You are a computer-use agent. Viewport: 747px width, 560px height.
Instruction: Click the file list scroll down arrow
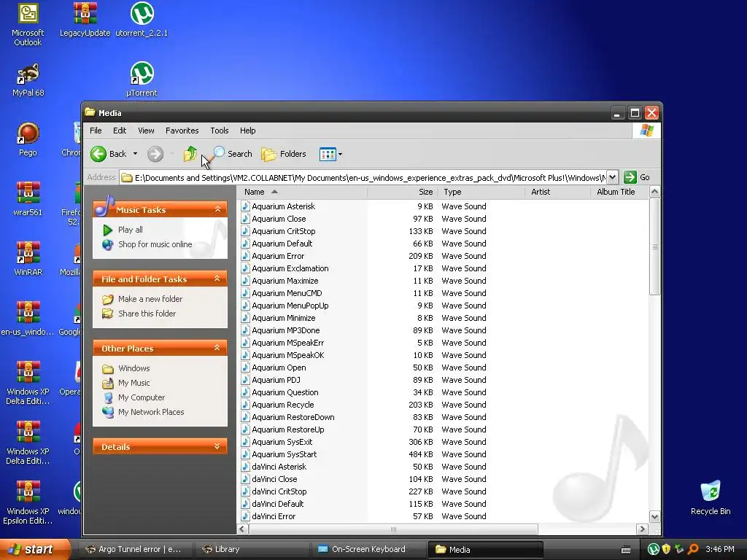(x=655, y=517)
